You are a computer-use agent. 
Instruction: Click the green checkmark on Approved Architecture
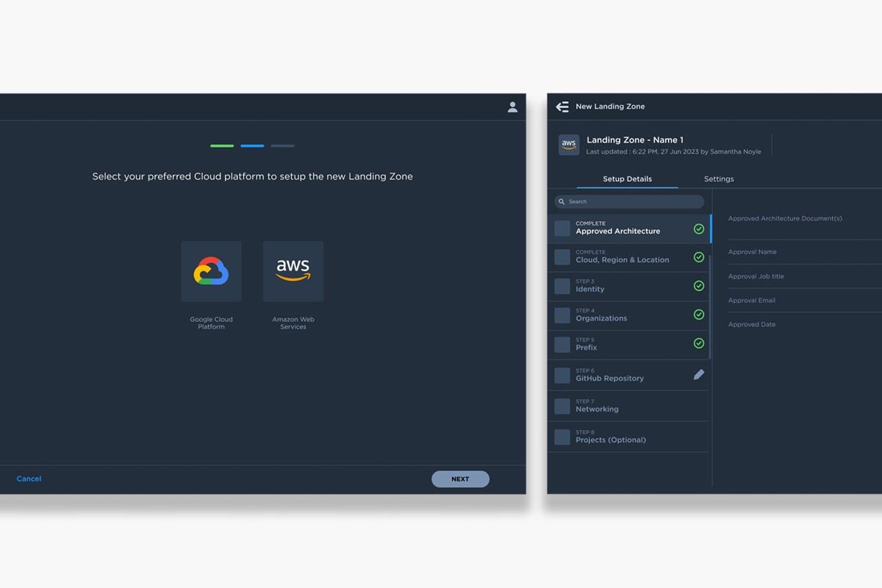coord(699,229)
